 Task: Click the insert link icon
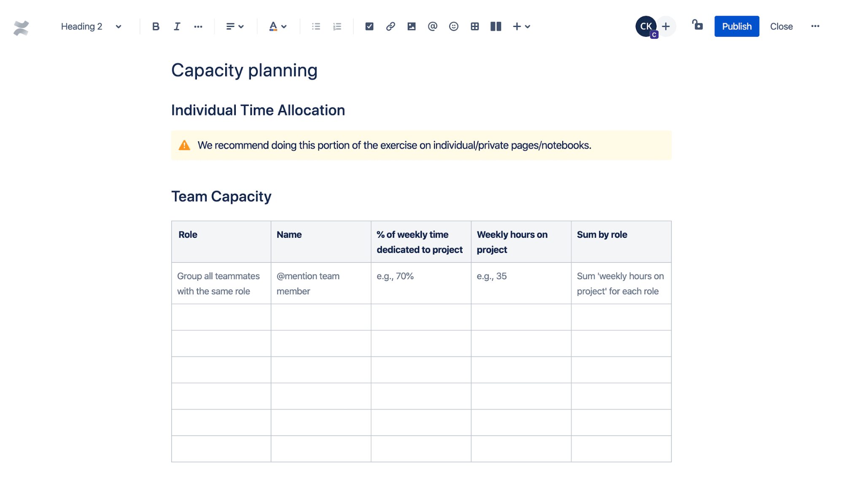pos(390,27)
